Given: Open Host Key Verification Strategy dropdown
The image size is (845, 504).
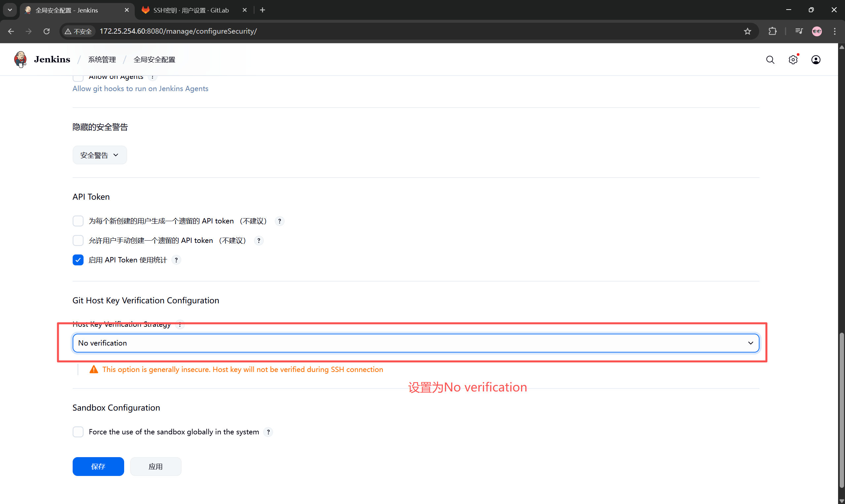Looking at the screenshot, I should (415, 343).
